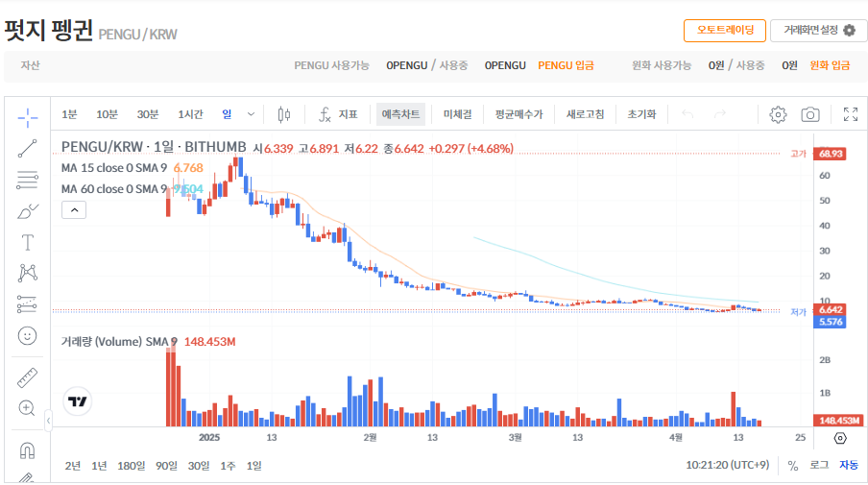
Task: Click 원화 입금 deposit link
Action: 830,65
